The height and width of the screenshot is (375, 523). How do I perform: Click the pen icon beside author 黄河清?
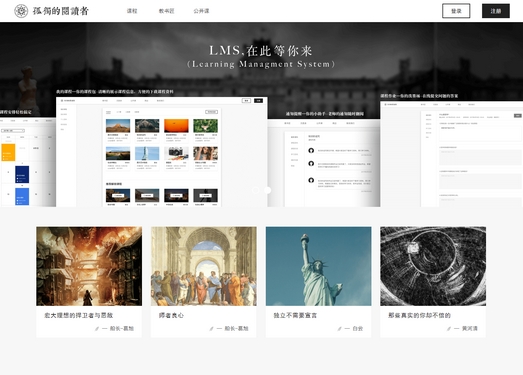click(449, 329)
